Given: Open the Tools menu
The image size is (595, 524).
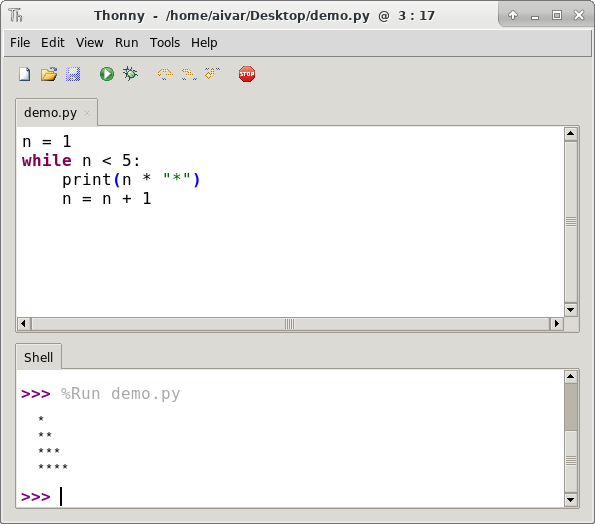Looking at the screenshot, I should point(165,42).
